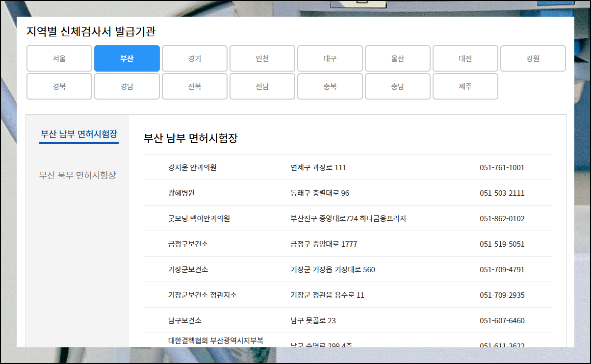Click phone number 051-862-0102
591x364 pixels.
pyautogui.click(x=502, y=218)
